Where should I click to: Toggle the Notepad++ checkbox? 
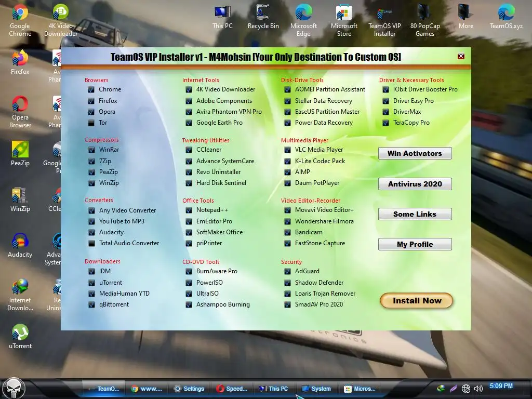coord(189,210)
